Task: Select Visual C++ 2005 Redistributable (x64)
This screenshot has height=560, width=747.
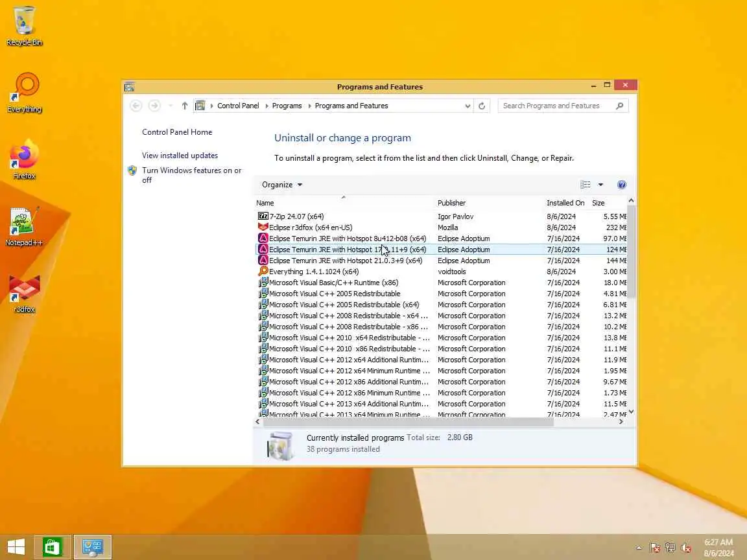Action: (441, 305)
